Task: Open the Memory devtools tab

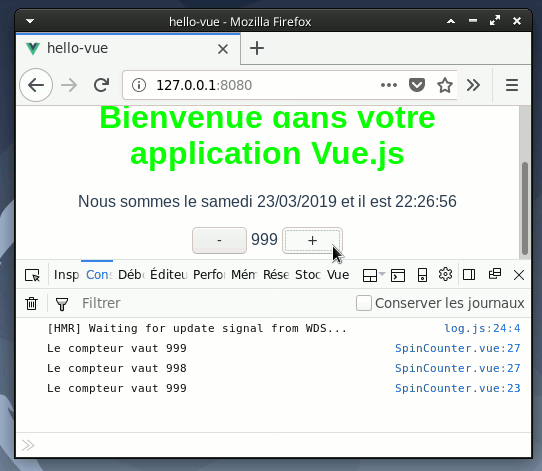Action: pyautogui.click(x=244, y=275)
